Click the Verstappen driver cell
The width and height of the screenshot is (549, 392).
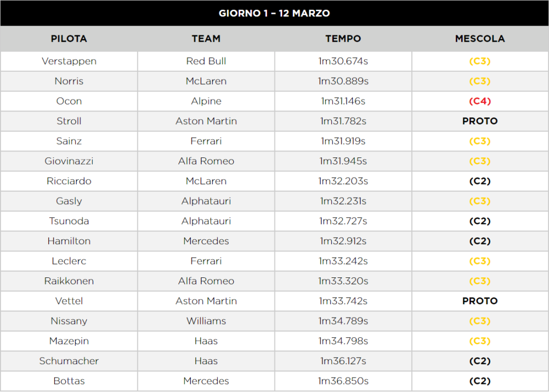69,61
